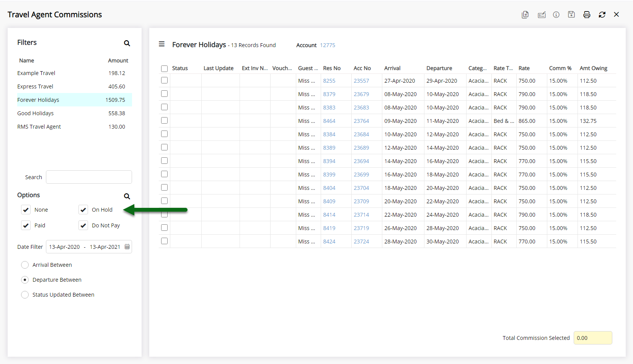Close the Travel Agent Commissions window
Image resolution: width=633 pixels, height=364 pixels.
click(x=616, y=15)
